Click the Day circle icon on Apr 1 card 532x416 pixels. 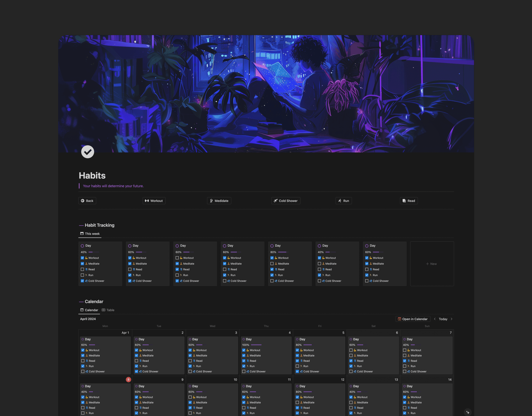83,339
